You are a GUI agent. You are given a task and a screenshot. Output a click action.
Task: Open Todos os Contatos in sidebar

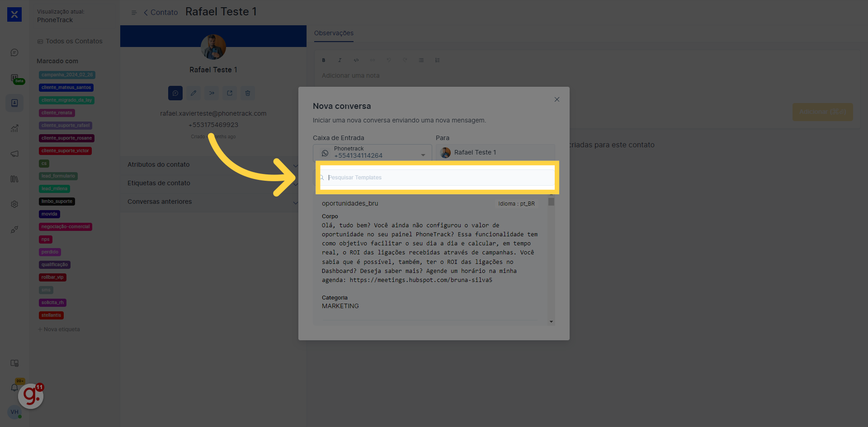click(x=74, y=41)
